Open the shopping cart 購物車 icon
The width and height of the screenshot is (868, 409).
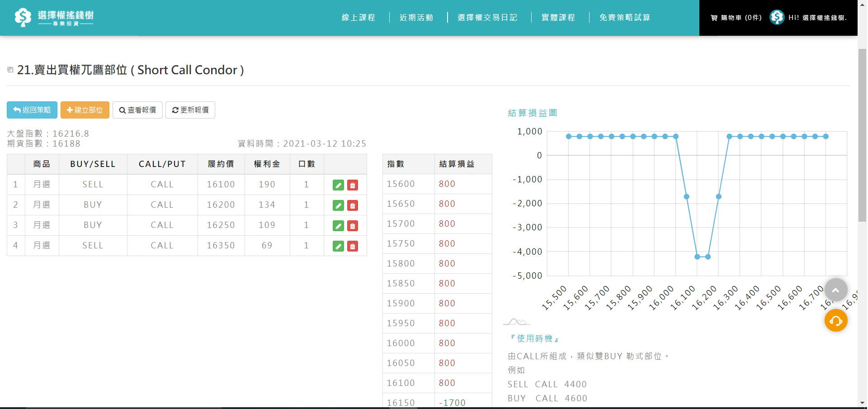714,18
